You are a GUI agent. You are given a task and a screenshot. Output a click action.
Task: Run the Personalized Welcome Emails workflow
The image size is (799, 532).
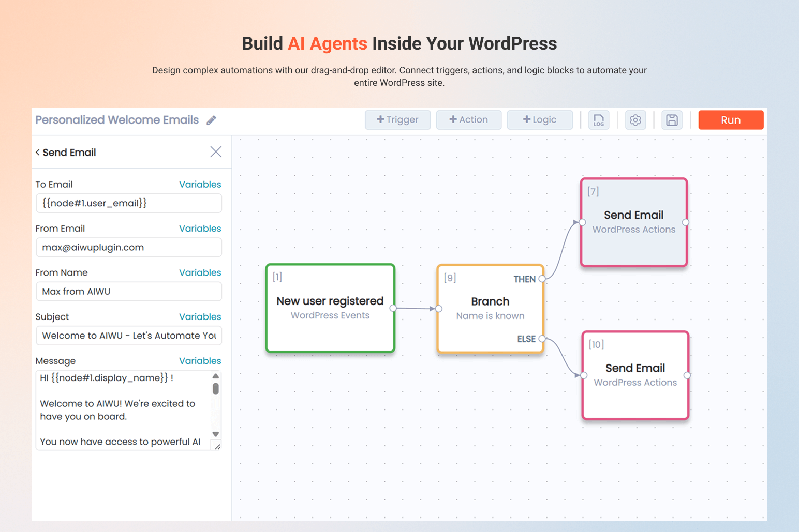(731, 120)
